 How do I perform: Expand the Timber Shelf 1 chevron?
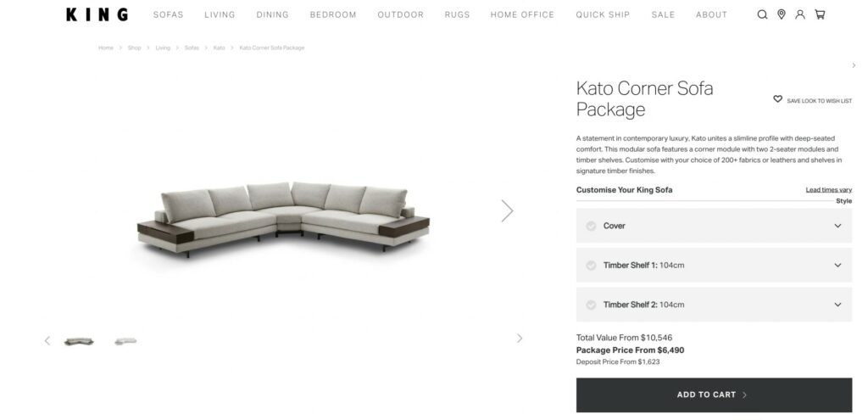pyautogui.click(x=837, y=266)
